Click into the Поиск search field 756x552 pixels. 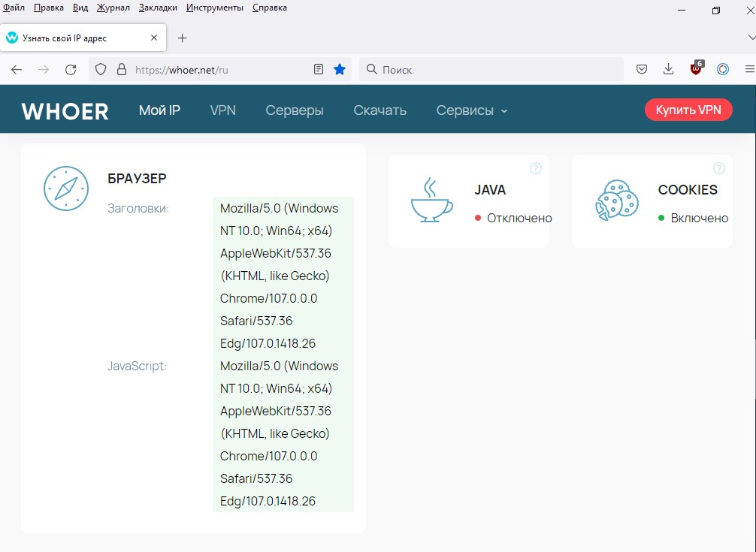491,70
